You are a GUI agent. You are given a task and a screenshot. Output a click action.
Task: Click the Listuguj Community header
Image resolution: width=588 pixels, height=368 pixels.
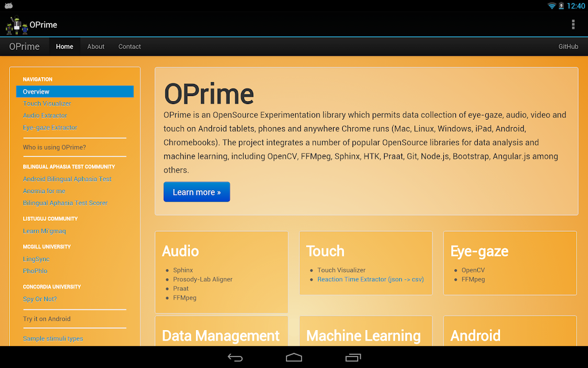(51, 218)
